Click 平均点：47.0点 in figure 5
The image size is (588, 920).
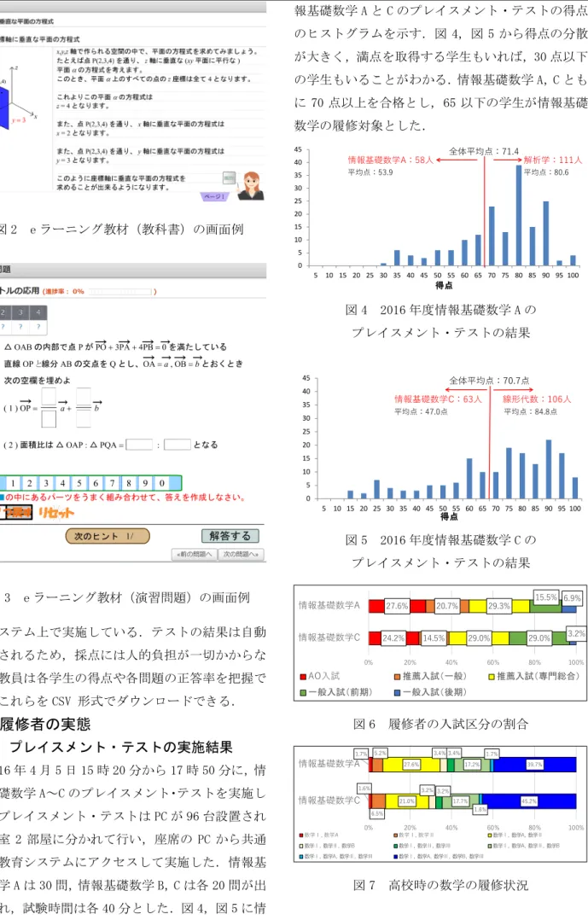pyautogui.click(x=421, y=412)
